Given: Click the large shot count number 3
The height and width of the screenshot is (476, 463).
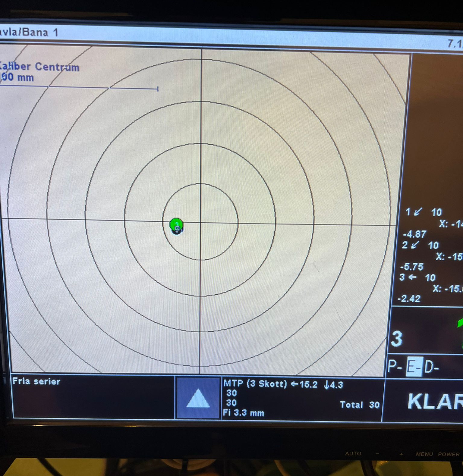Looking at the screenshot, I should tap(396, 339).
